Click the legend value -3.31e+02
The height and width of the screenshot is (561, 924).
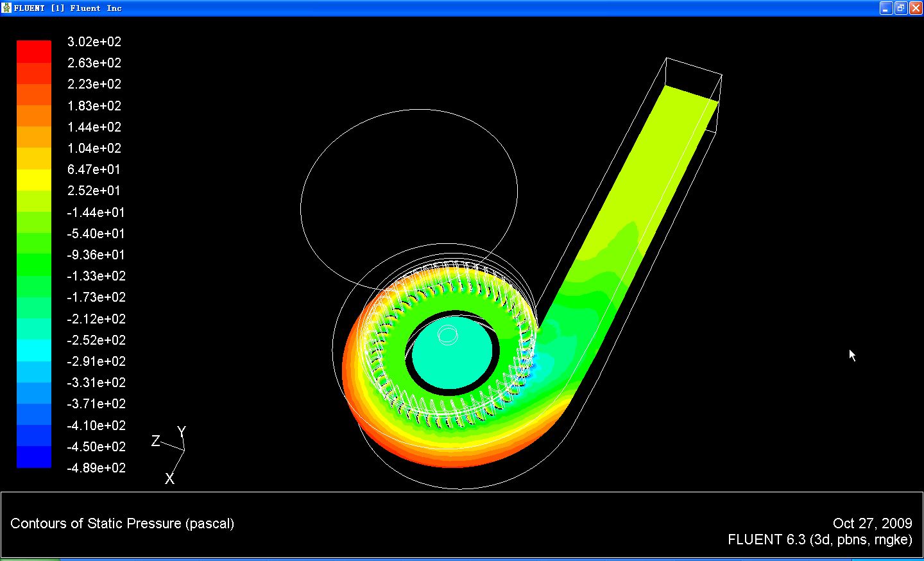pos(96,383)
